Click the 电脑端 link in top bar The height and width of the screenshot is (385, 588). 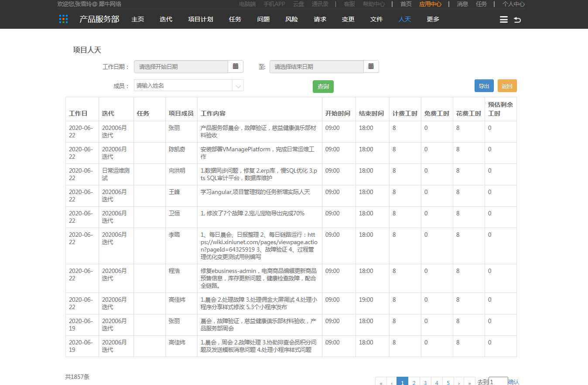[x=248, y=4]
